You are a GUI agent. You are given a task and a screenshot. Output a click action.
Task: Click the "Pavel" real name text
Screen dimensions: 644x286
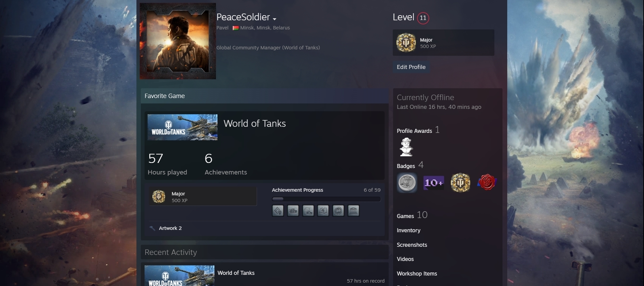[x=223, y=28]
